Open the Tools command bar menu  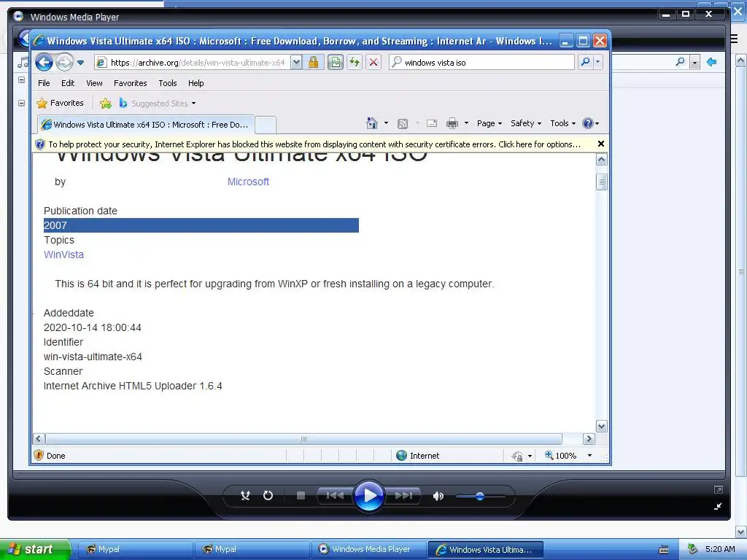coord(562,123)
